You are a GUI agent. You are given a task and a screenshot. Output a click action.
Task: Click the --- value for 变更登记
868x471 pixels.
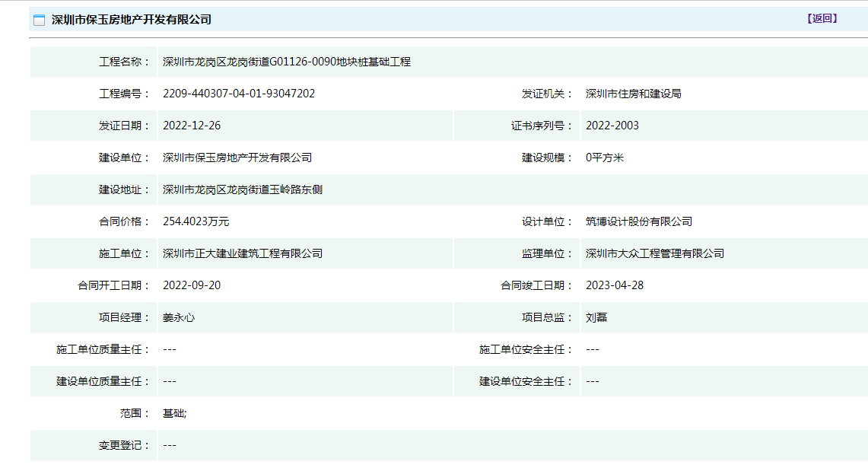(170, 446)
